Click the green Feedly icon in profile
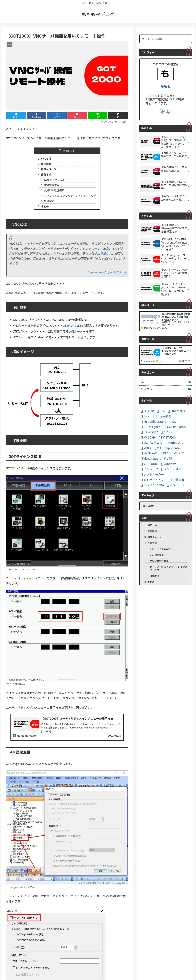Image resolution: width=196 pixels, height=980 pixels. tap(162, 111)
